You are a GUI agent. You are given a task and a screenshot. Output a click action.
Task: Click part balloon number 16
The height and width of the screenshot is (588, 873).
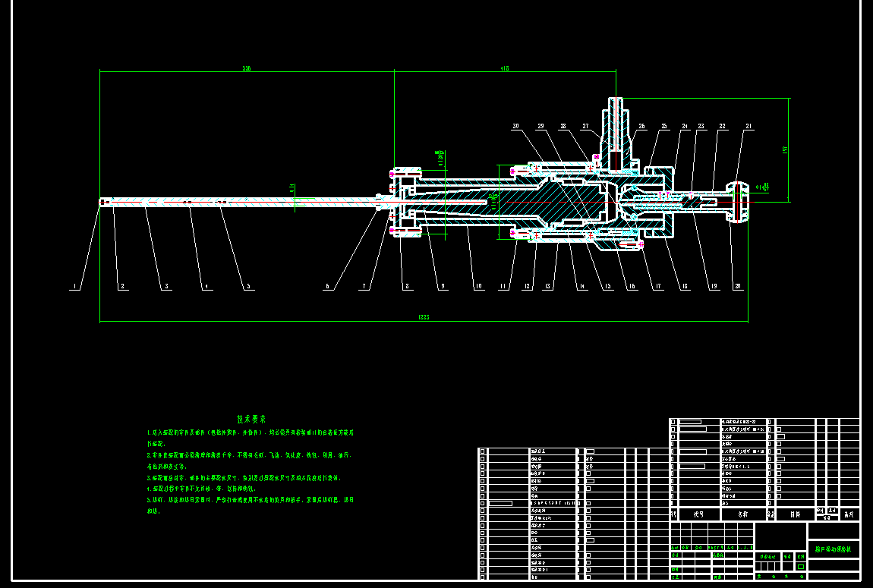coord(632,287)
